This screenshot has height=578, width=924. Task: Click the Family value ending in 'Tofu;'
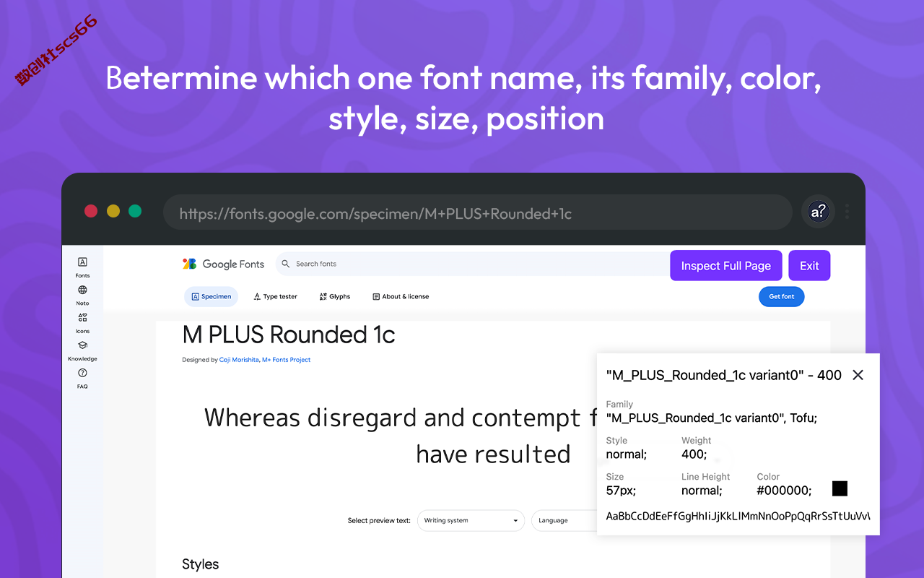[712, 418]
